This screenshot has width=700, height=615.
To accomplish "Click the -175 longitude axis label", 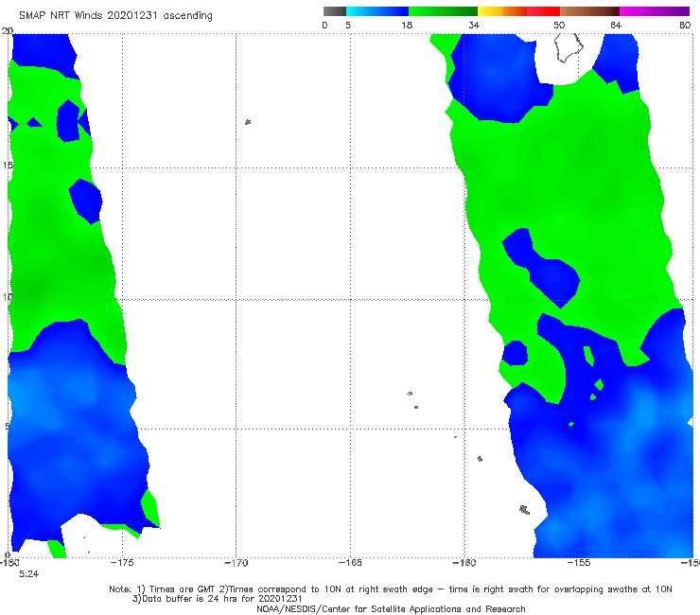I will pos(122,563).
